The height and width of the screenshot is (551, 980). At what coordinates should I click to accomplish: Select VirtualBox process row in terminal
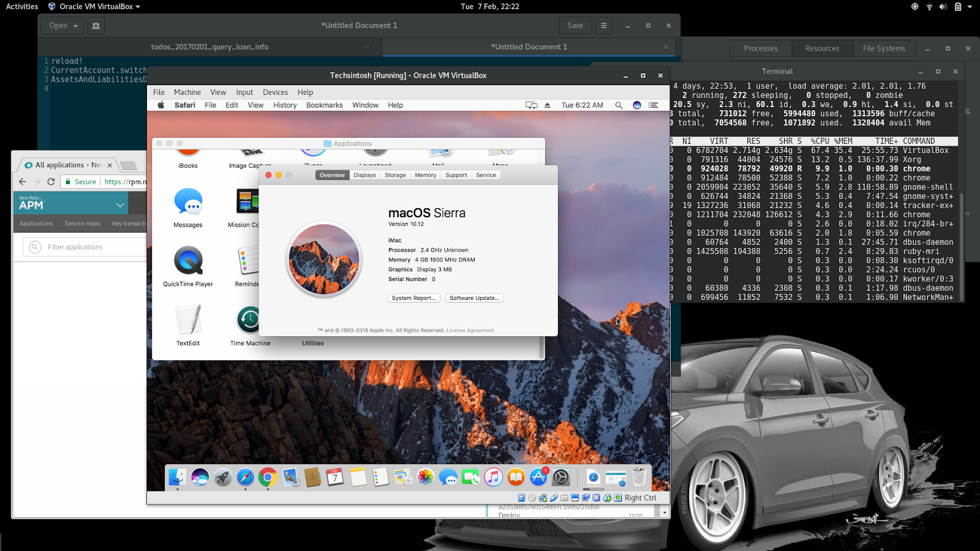click(x=813, y=151)
